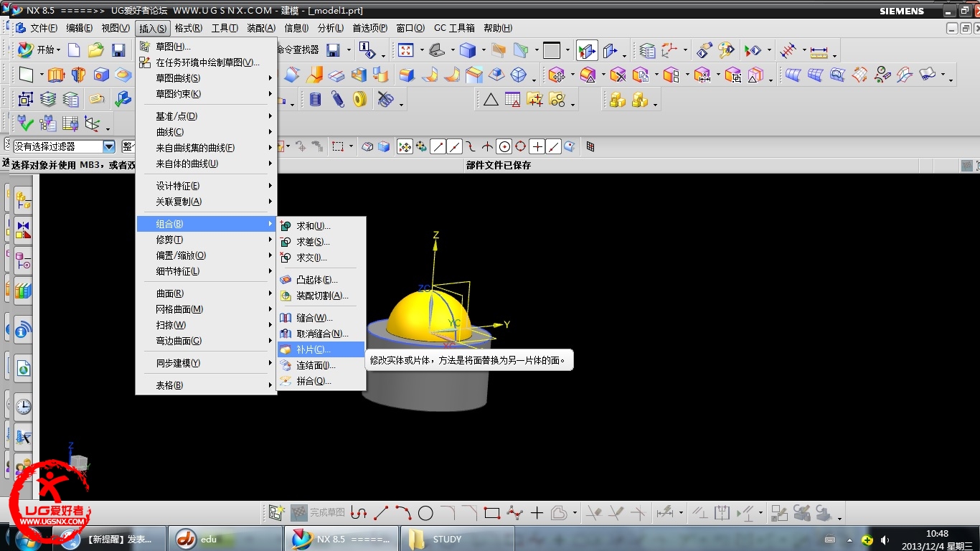This screenshot has height=551, width=980.
Task: Open the 基准/点 submenu
Action: [x=206, y=116]
